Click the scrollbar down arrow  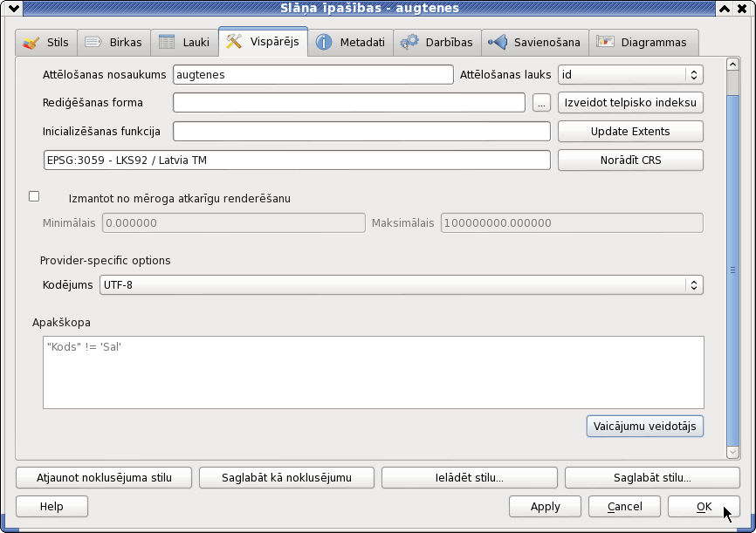pos(732,452)
